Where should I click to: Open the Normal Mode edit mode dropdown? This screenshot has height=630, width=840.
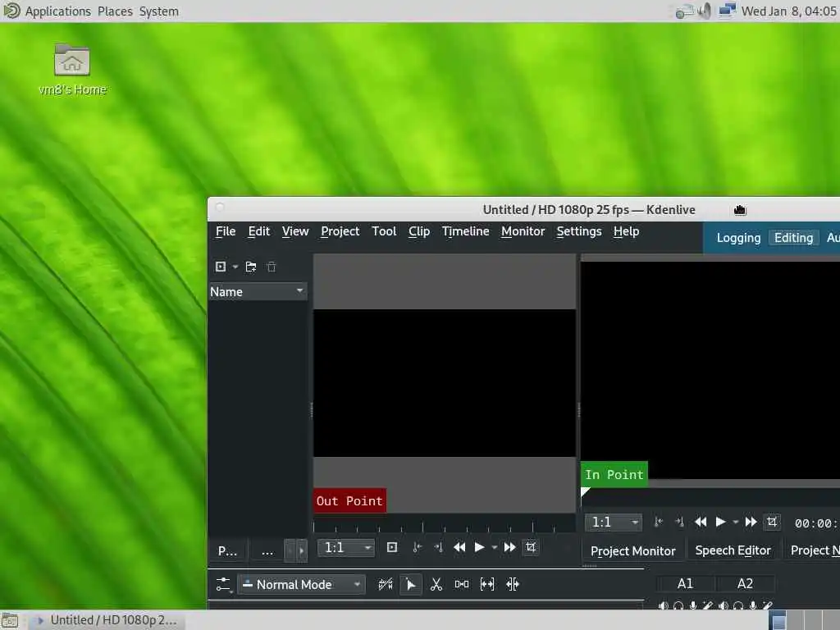(x=302, y=584)
